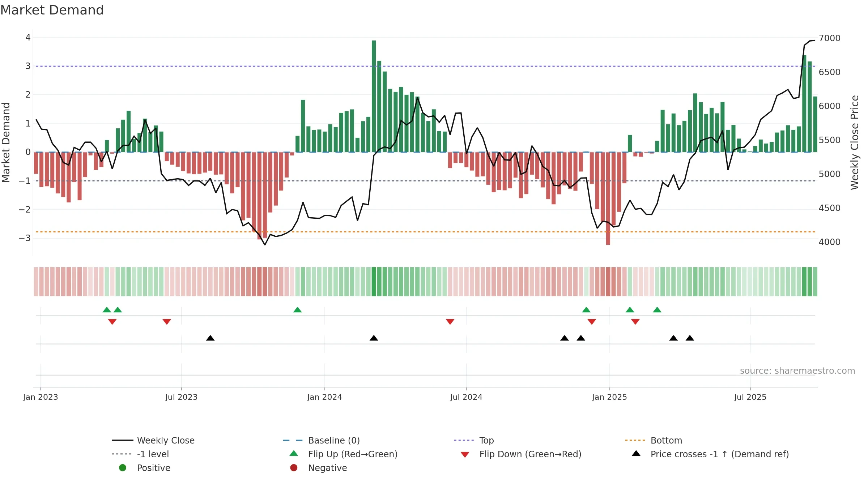868x488 pixels.
Task: Click the 'source: sharemaestro.com' text
Action: pyautogui.click(x=797, y=371)
